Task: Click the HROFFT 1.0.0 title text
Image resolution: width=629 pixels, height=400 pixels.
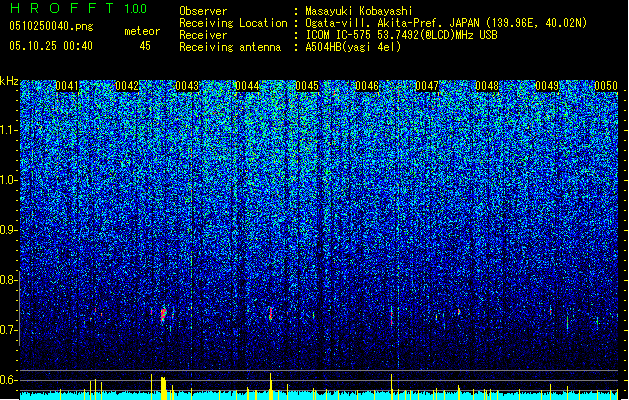Action: click(78, 8)
